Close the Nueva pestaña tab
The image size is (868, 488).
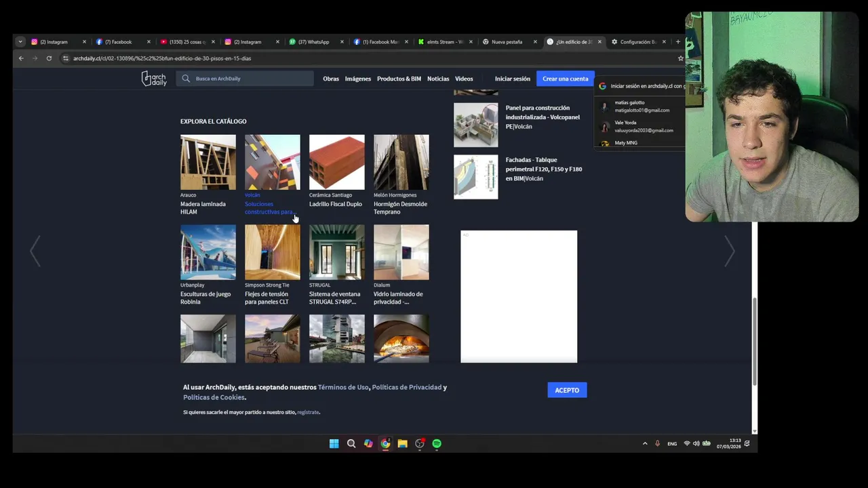[535, 42]
